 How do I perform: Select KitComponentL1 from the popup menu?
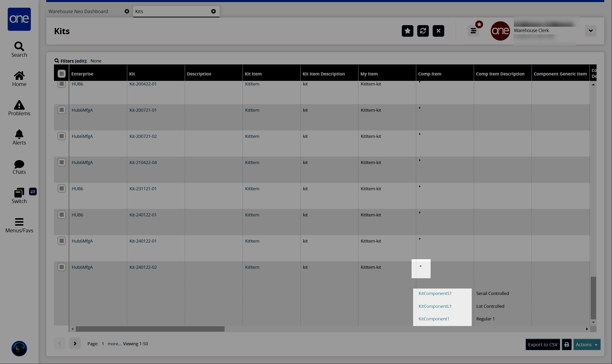(x=435, y=306)
